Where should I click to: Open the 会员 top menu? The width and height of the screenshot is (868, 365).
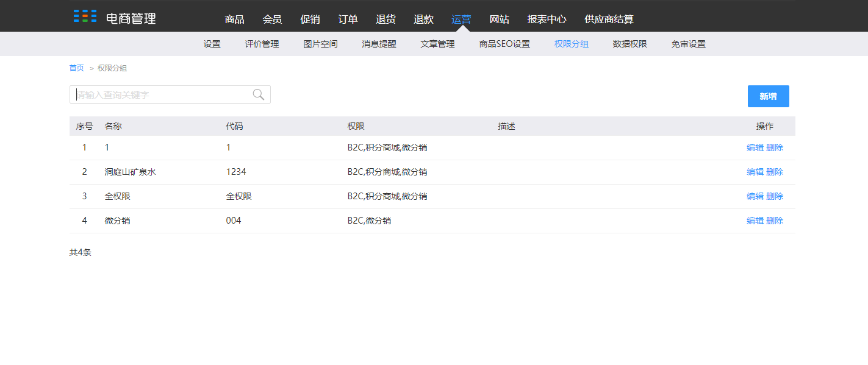273,19
